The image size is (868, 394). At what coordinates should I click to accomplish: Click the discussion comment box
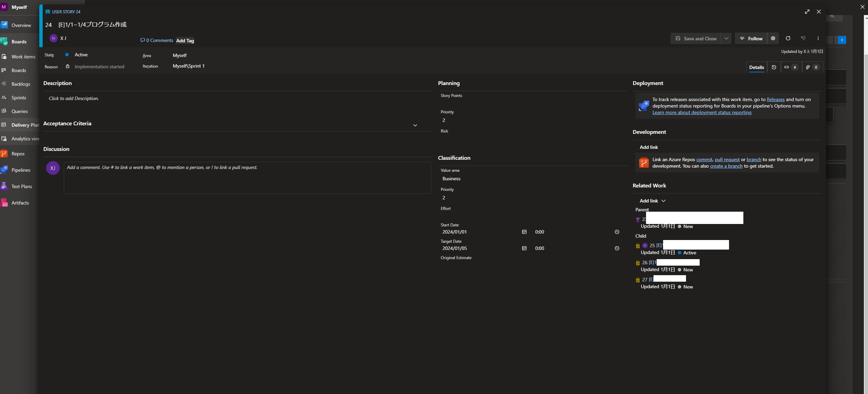tap(247, 178)
